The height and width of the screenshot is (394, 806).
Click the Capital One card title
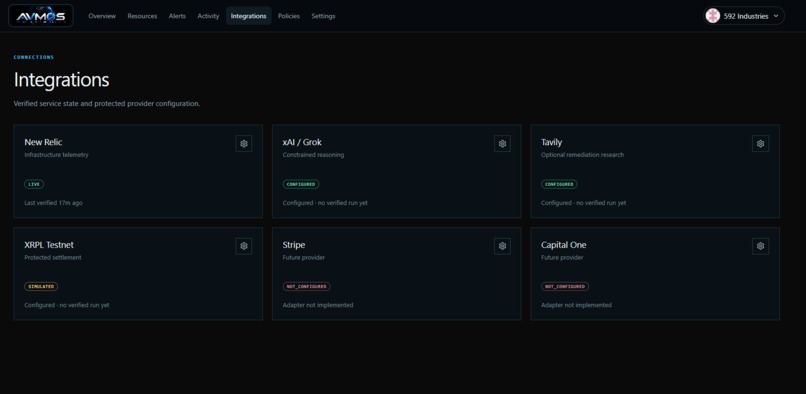(x=563, y=245)
